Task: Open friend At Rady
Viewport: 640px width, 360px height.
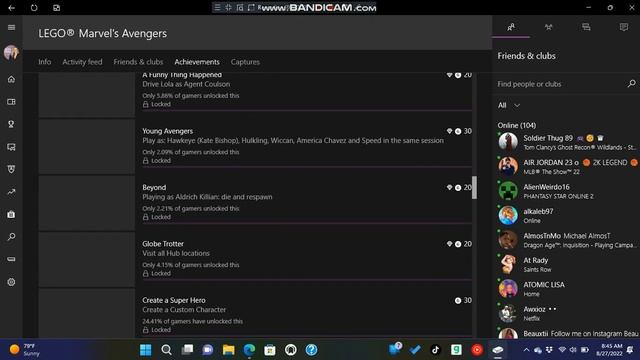Action: click(566, 264)
